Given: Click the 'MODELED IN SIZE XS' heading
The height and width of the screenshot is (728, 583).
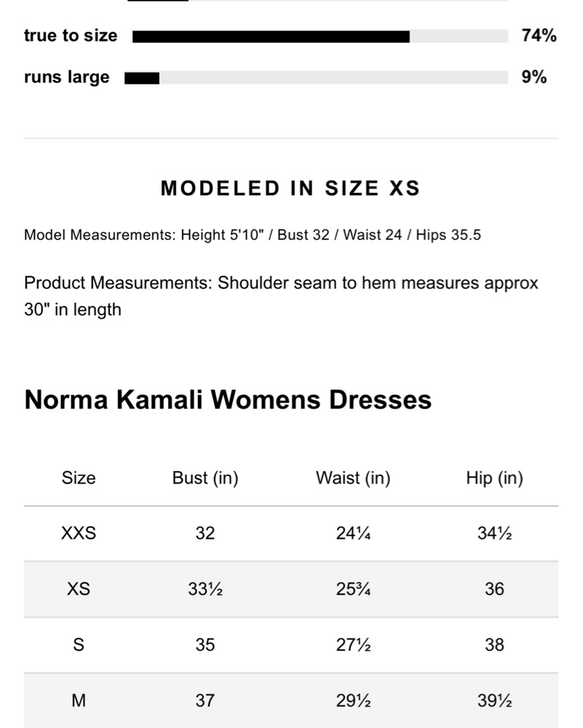Looking at the screenshot, I should tap(290, 189).
